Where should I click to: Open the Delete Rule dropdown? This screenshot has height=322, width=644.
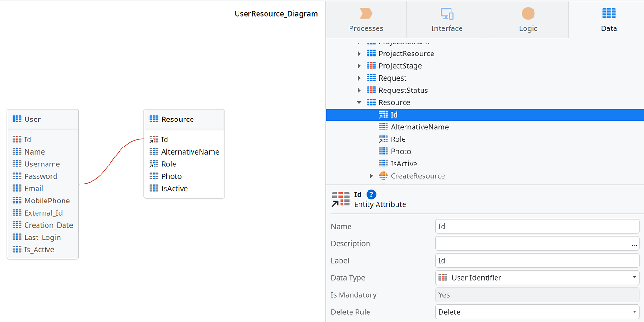635,312
